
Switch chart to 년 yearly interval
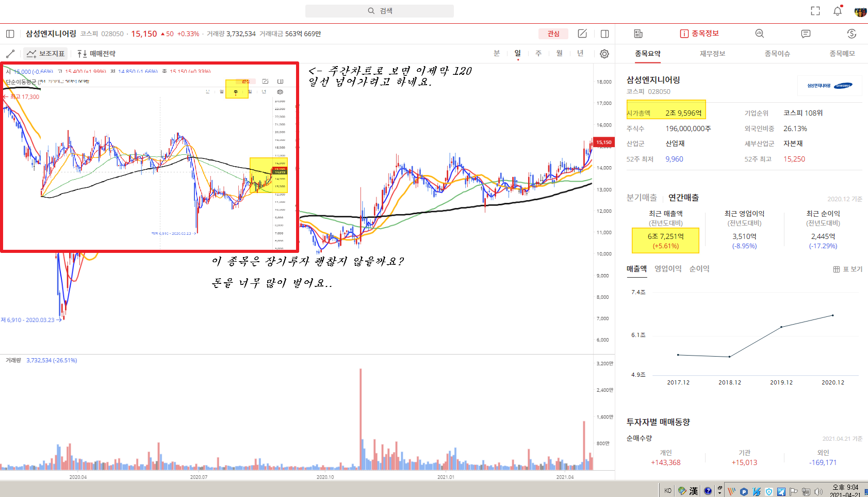[x=580, y=53]
